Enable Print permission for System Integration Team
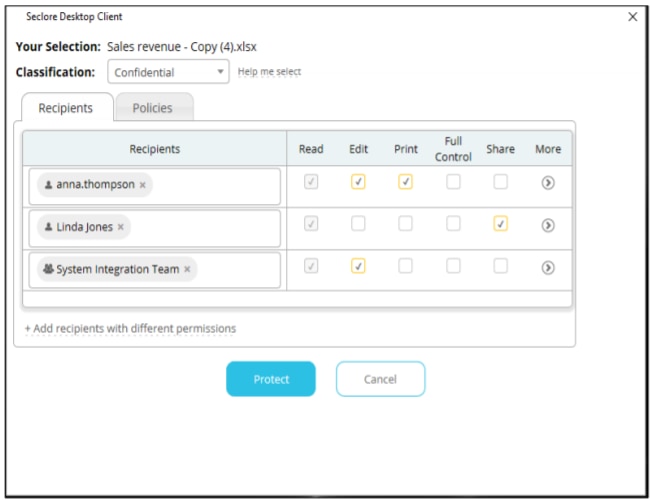This screenshot has height=502, width=652. 405,266
